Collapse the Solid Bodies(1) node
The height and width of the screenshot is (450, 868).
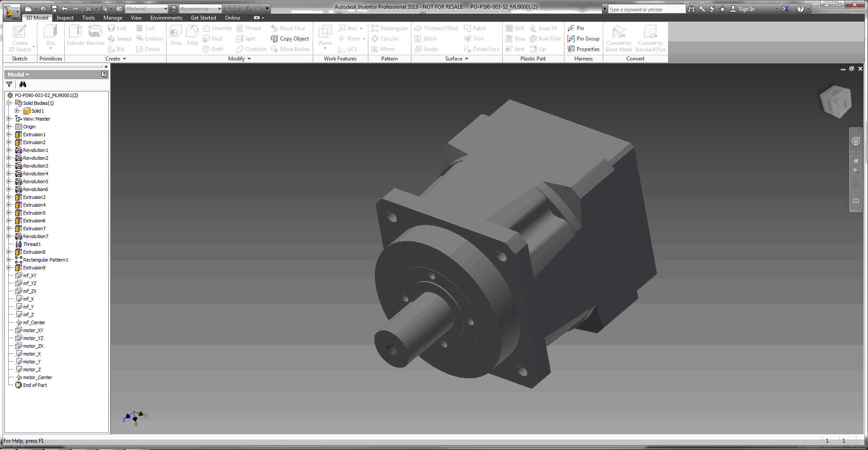tap(9, 103)
